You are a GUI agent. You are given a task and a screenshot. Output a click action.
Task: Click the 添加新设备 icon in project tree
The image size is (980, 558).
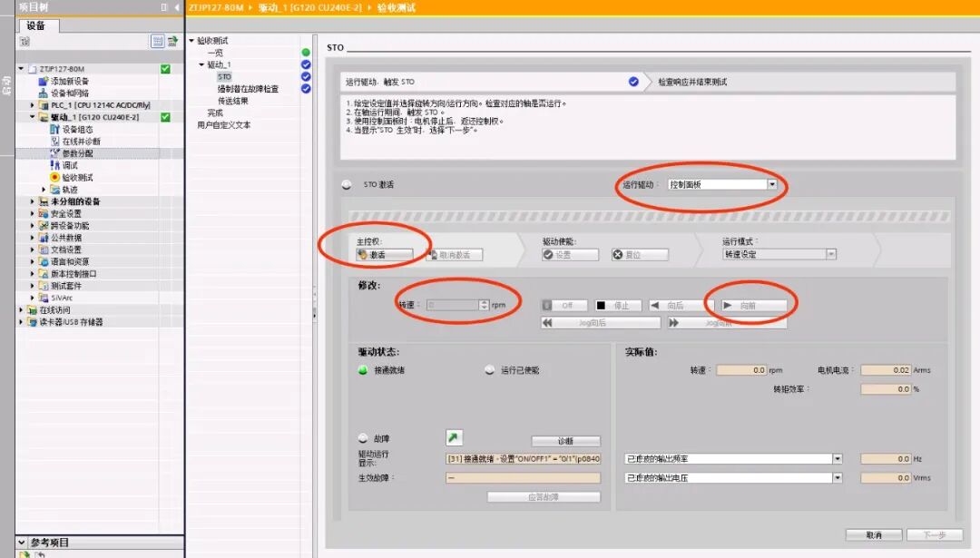(x=44, y=82)
